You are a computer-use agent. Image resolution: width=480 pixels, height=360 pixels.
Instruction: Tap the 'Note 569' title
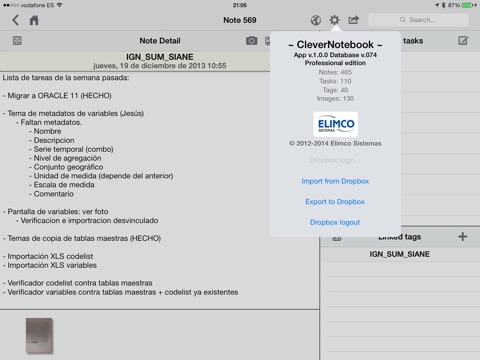click(240, 20)
